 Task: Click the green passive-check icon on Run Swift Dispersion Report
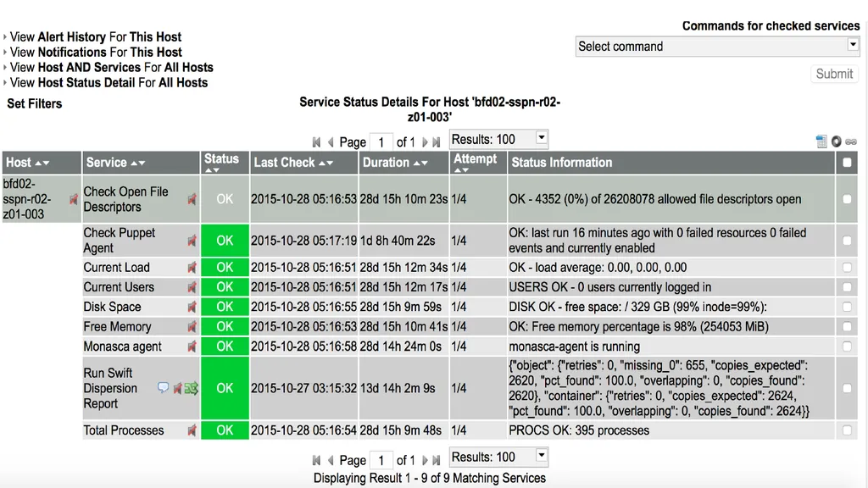[x=192, y=388]
